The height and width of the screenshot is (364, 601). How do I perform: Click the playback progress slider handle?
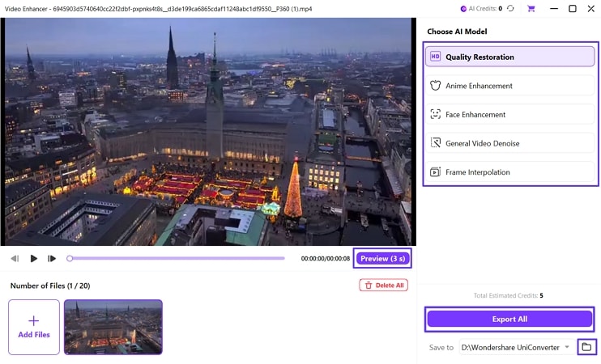70,258
